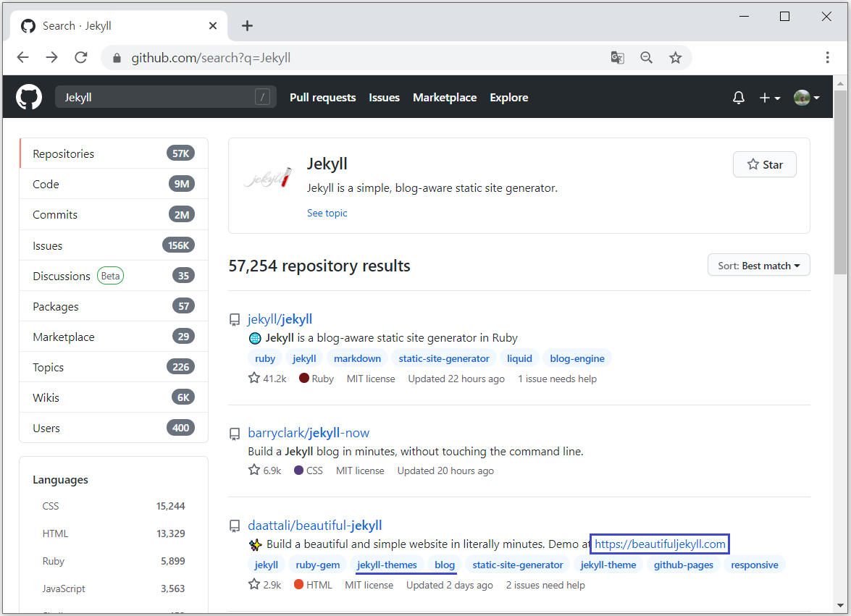
Task: Filter by CSS language
Action: [114, 506]
